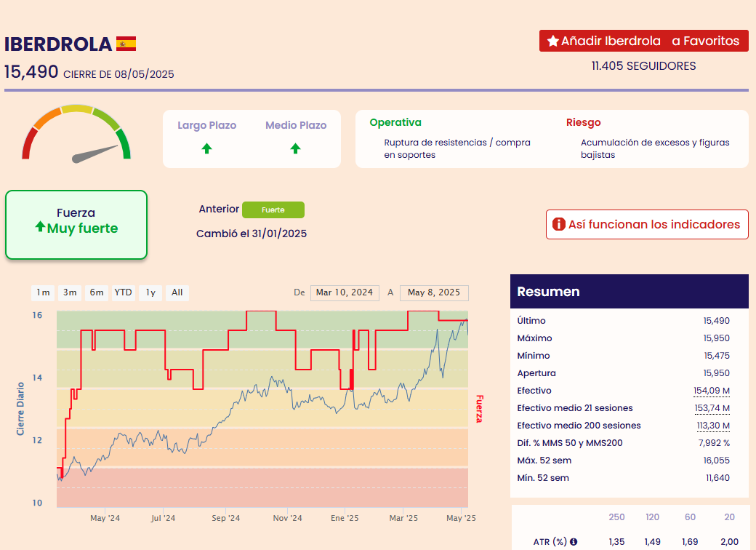Viewport: 756px width, 550px height.
Task: Open Así funcionan los indicadores help
Action: click(x=647, y=224)
